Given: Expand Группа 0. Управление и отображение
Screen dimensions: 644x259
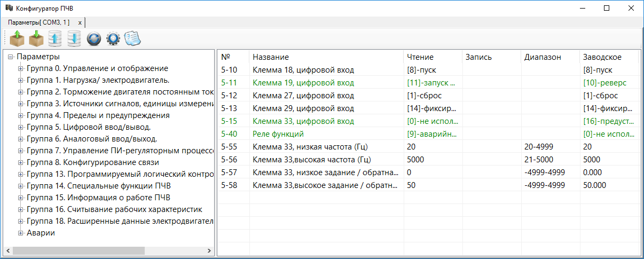Looking at the screenshot, I should [x=21, y=68].
